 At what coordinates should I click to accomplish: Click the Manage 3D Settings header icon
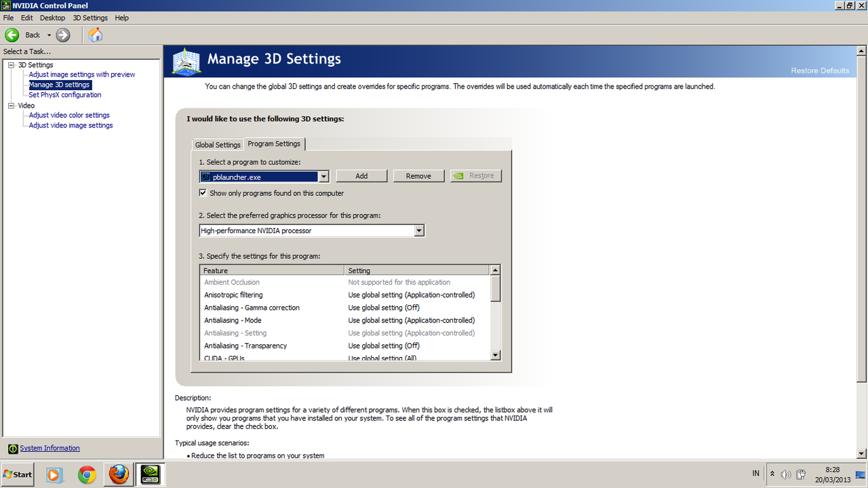tap(186, 61)
